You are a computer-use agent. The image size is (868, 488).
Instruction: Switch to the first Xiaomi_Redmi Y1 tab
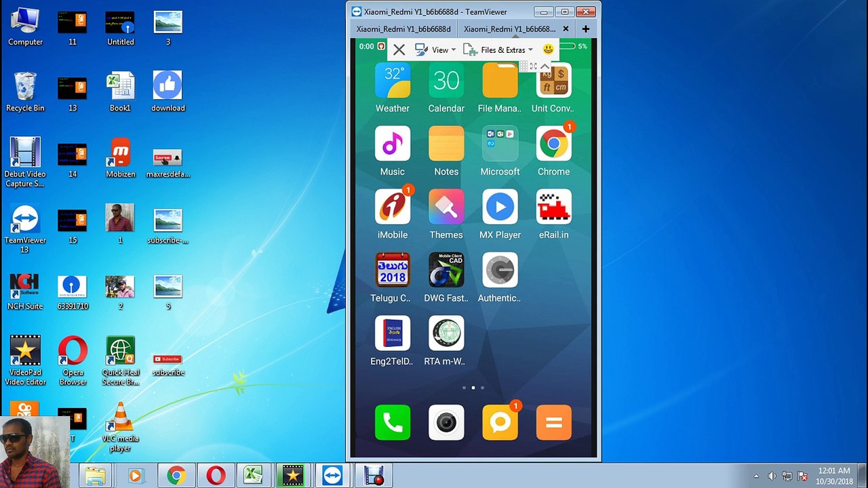point(403,29)
